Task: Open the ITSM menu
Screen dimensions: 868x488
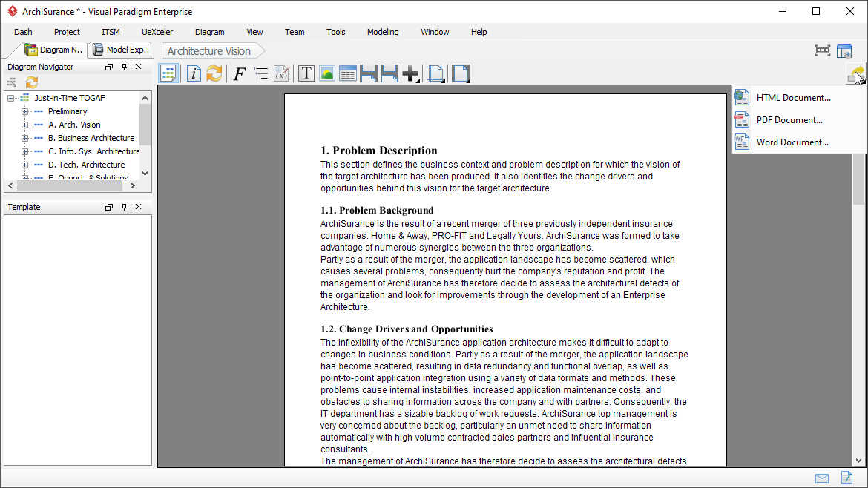Action: pos(111,32)
